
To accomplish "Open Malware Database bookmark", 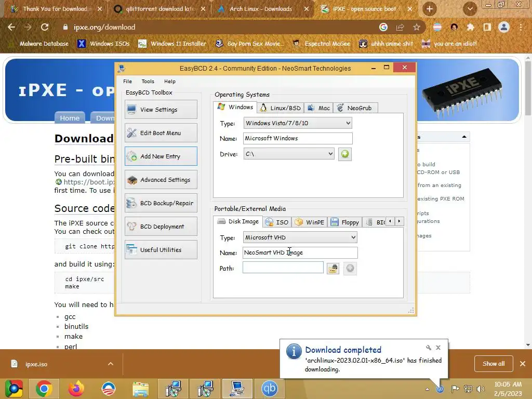I will coord(38,44).
